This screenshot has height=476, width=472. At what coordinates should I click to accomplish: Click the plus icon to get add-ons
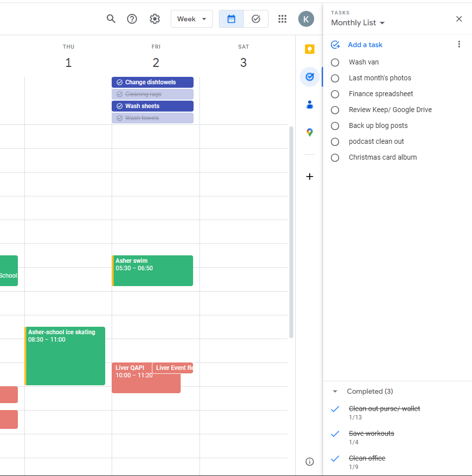[x=310, y=177]
